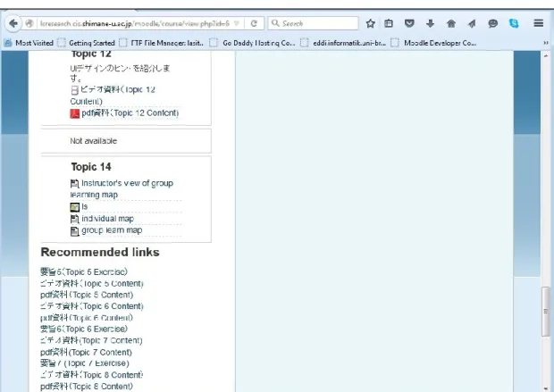Go to the home page icon

point(451,23)
